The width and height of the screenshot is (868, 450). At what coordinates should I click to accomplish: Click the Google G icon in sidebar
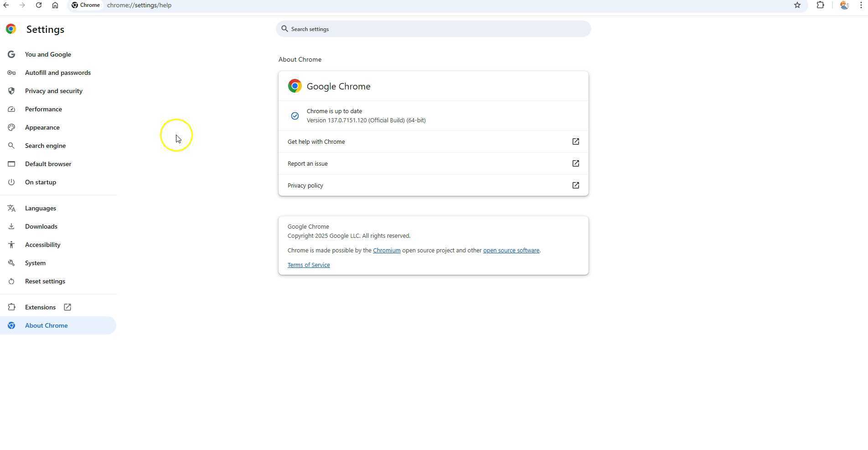point(11,54)
